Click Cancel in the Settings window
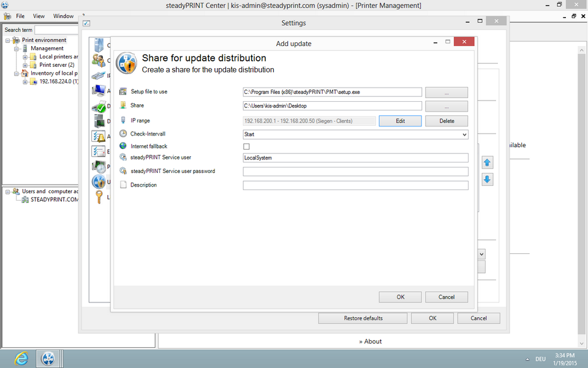Image resolution: width=588 pixels, height=368 pixels. pyautogui.click(x=478, y=318)
